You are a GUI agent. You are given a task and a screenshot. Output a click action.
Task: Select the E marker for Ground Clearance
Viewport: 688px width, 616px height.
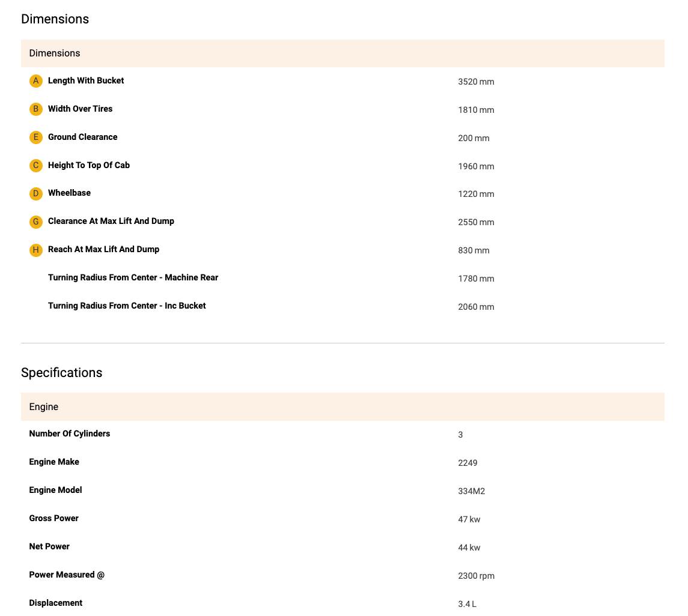point(35,137)
